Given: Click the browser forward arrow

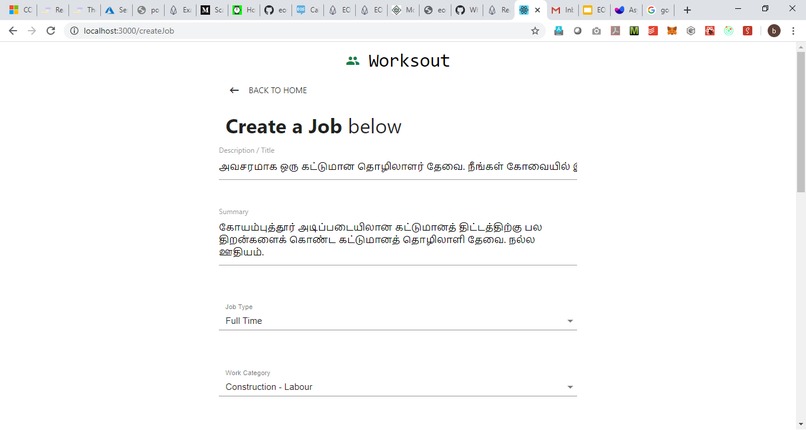Looking at the screenshot, I should coord(32,31).
